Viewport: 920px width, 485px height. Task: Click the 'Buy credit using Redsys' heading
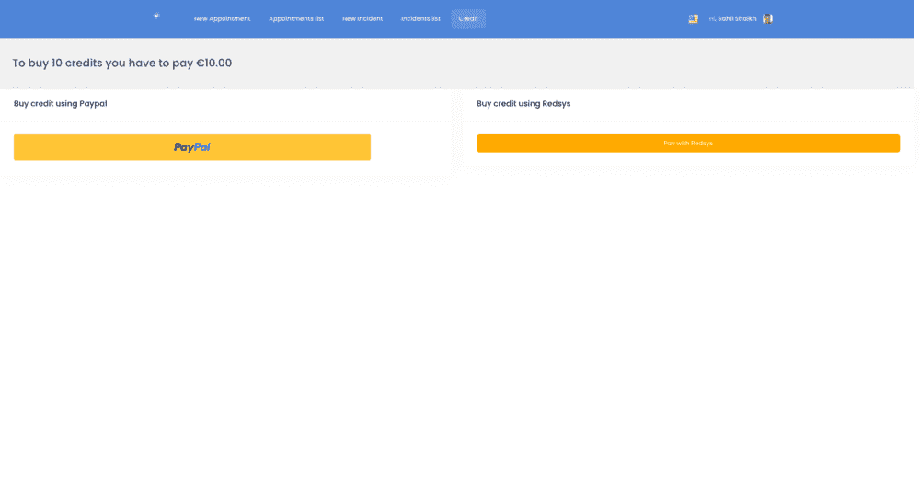coord(523,104)
